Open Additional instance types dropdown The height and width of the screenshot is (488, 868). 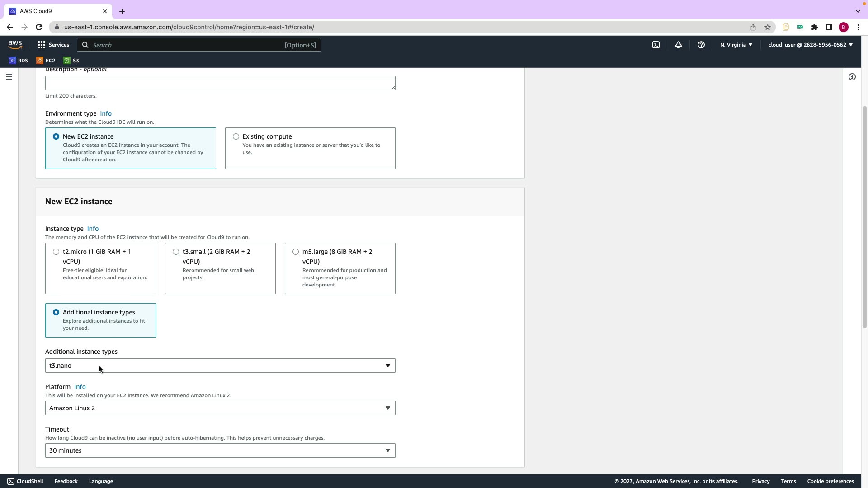tap(220, 366)
